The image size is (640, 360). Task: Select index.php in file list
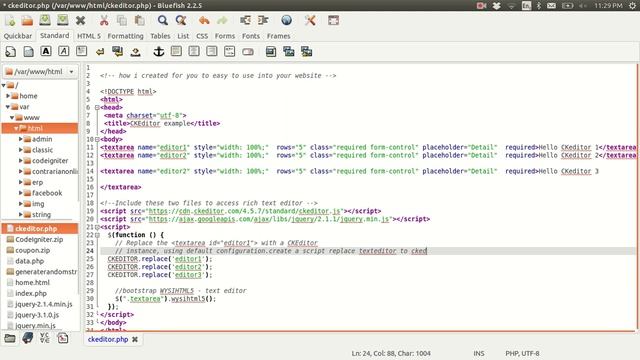[x=31, y=293]
